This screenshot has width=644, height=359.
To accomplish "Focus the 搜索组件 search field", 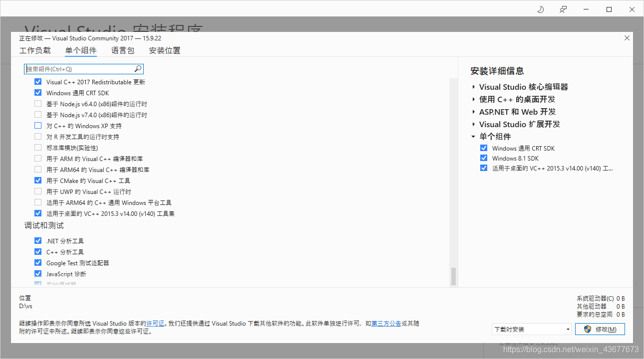I will (x=84, y=69).
